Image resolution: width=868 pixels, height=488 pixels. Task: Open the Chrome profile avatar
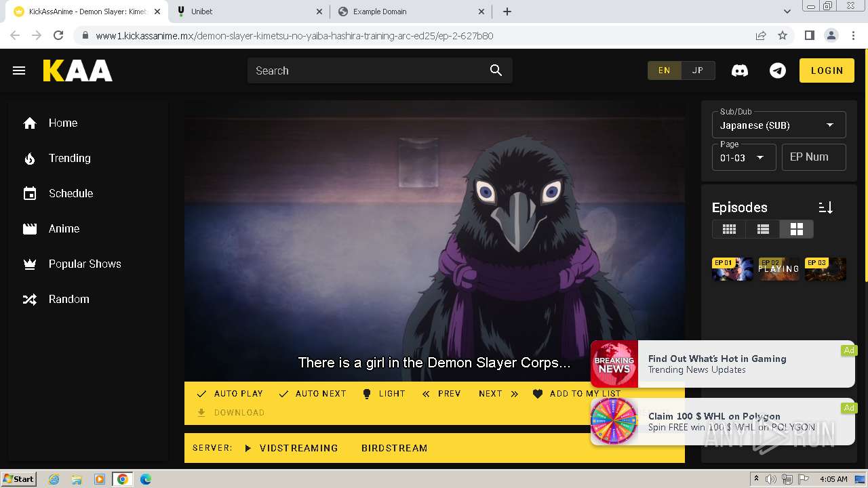coord(831,35)
